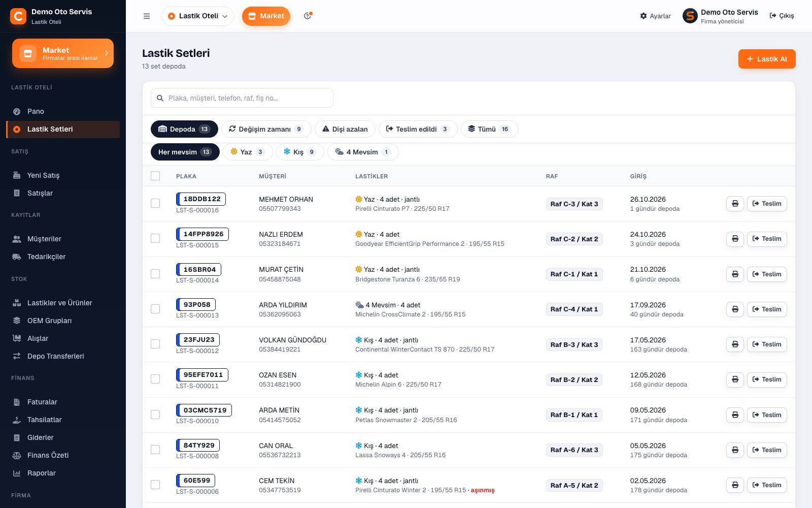This screenshot has width=812, height=508.
Task: Switch to the Değişim zamanı tab
Action: click(266, 129)
